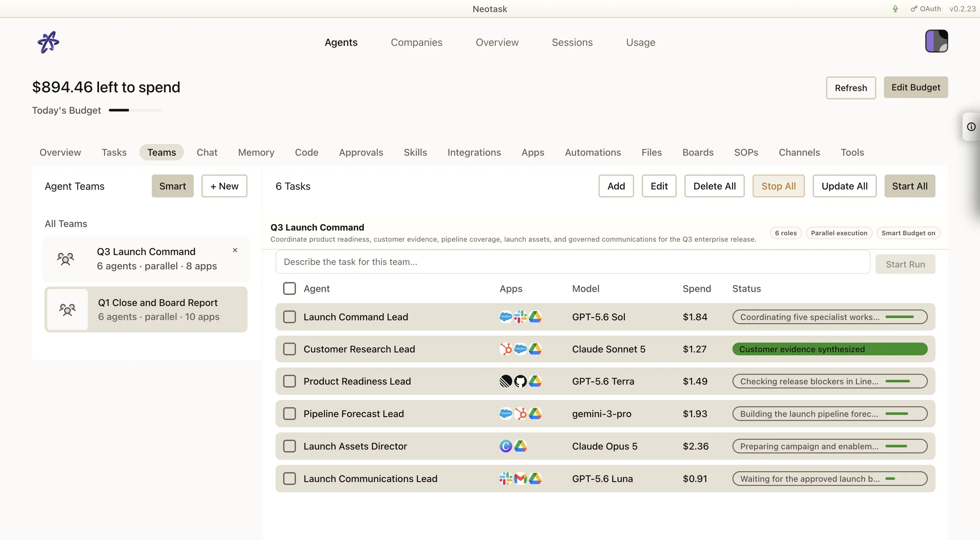
Task: Check the Launch Command Lead checkbox
Action: [290, 317]
